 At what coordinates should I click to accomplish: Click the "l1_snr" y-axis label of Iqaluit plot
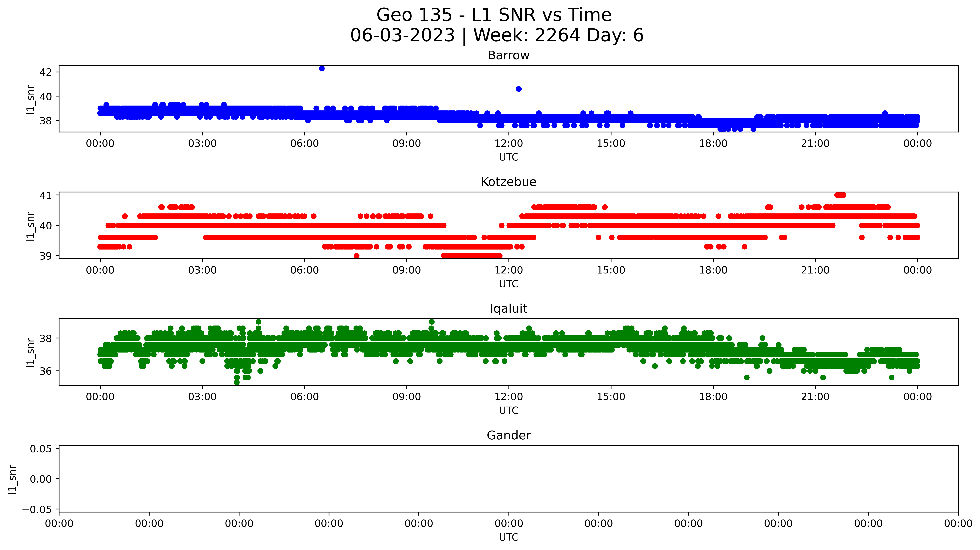[30, 353]
